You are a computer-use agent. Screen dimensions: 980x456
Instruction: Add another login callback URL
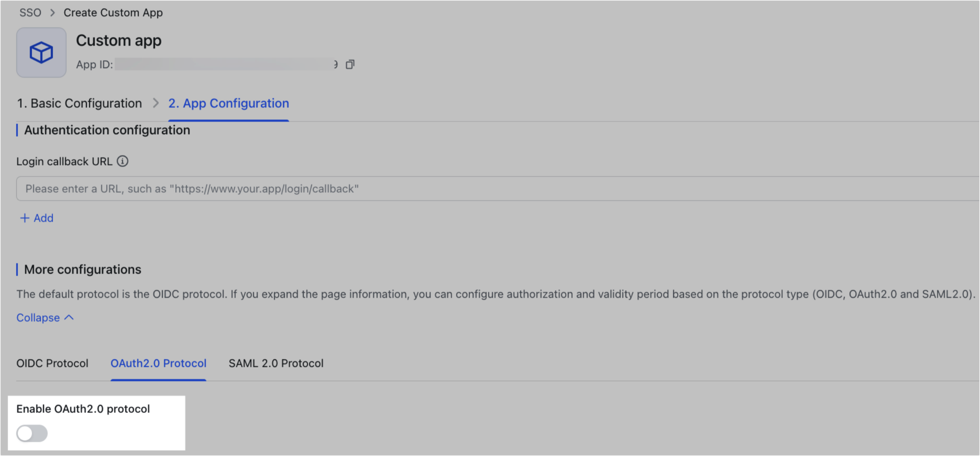[36, 218]
